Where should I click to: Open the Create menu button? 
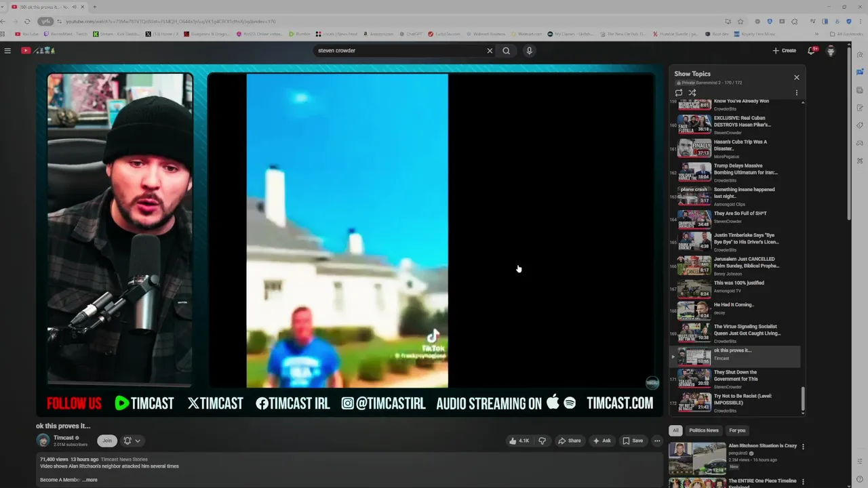[x=785, y=50]
